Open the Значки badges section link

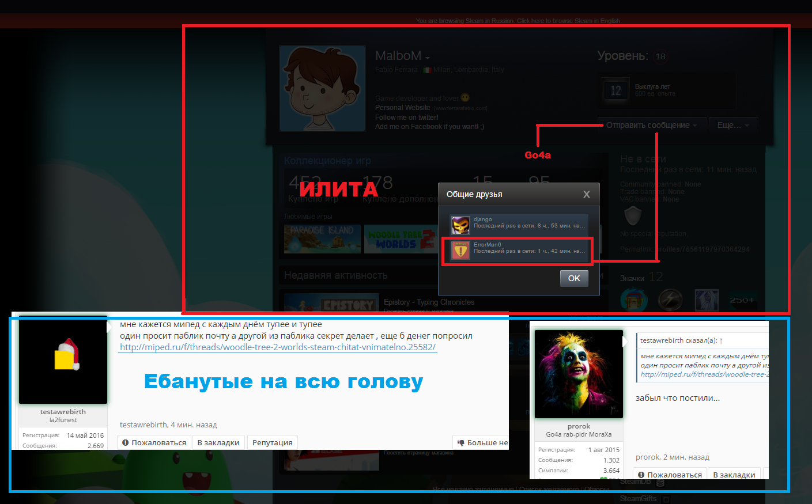[x=632, y=278]
